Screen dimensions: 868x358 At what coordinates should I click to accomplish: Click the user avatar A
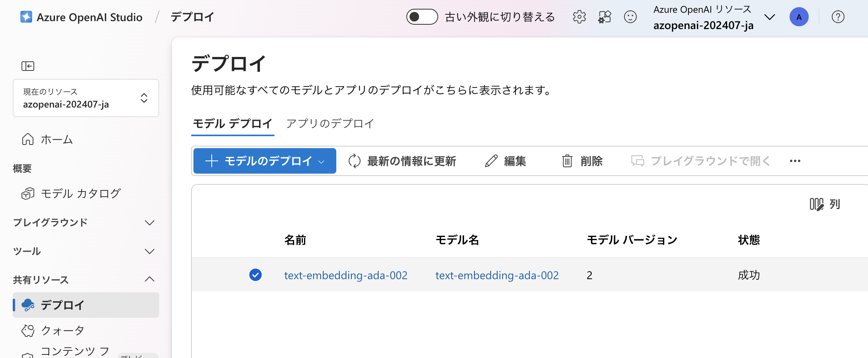click(x=799, y=17)
